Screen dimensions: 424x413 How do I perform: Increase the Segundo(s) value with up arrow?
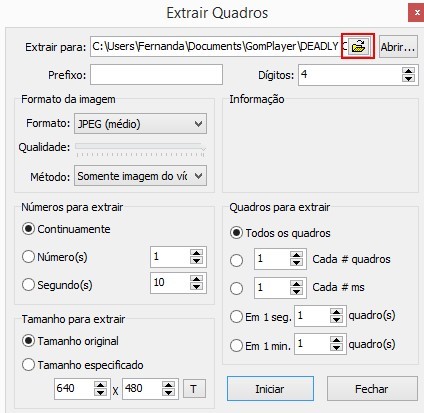[196, 279]
